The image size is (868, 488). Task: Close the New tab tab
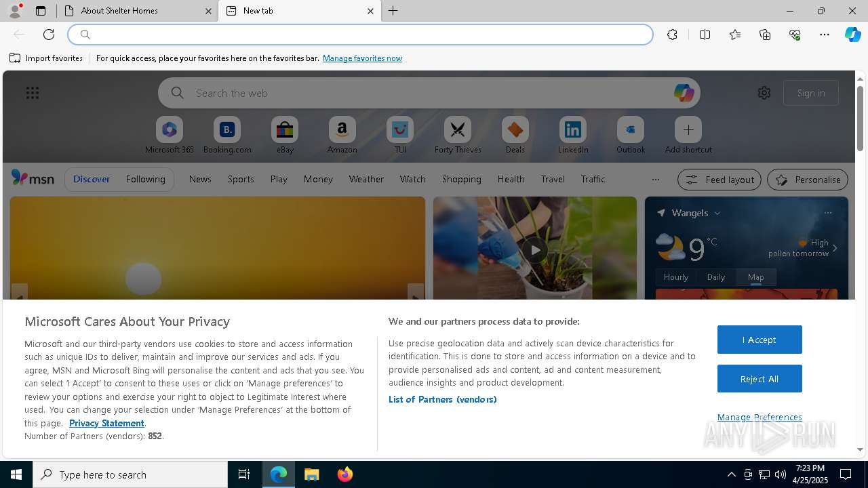click(x=370, y=11)
